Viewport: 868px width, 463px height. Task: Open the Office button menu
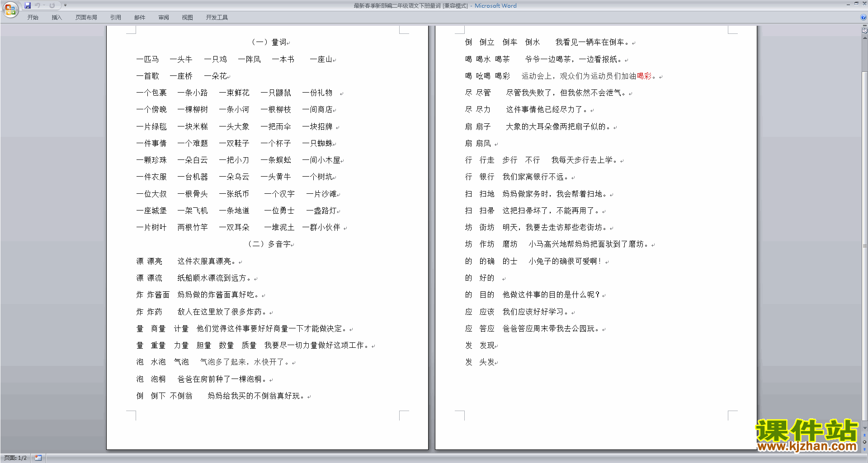pos(10,9)
